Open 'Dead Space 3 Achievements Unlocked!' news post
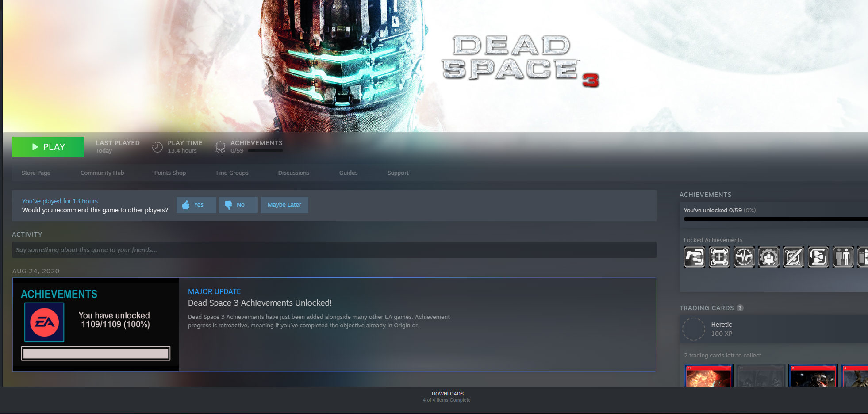Viewport: 868px width, 414px height. (260, 303)
